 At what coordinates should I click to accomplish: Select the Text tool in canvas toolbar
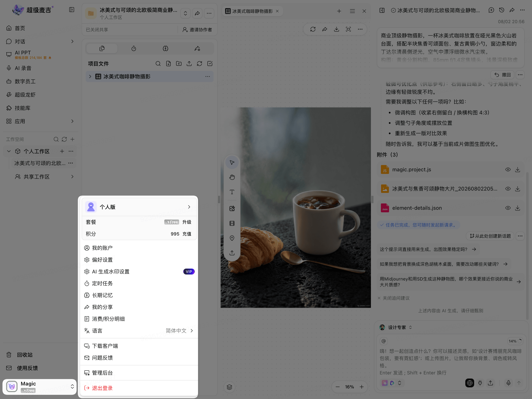pos(232,192)
